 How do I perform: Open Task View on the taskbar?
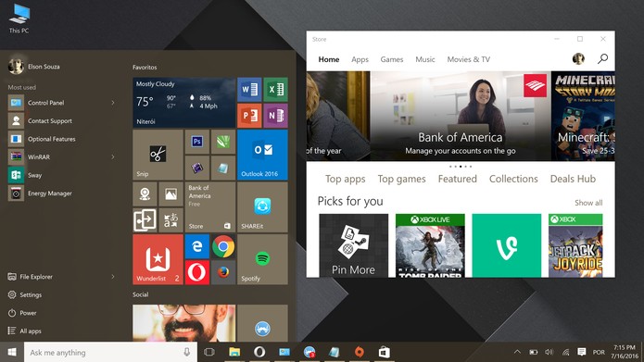[209, 352]
